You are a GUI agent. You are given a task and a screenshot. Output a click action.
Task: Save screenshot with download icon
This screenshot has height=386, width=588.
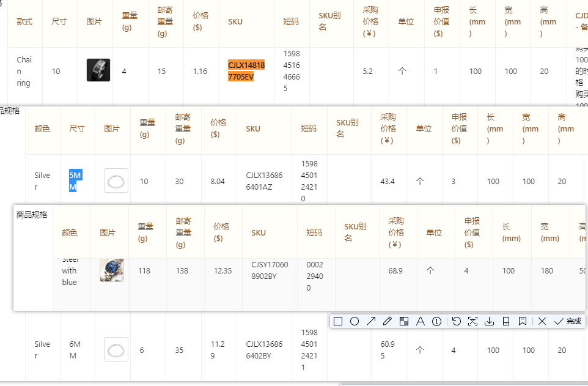click(x=489, y=321)
